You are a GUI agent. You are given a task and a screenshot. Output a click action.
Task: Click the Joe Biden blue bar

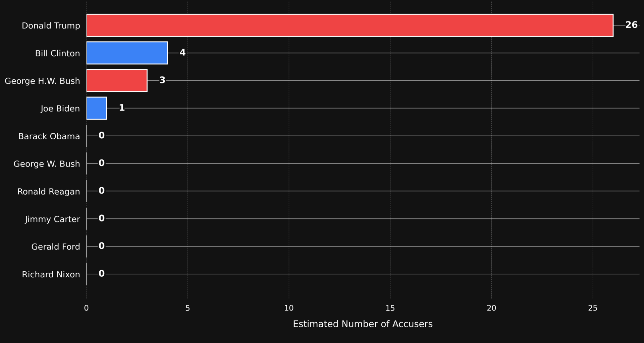(x=97, y=108)
